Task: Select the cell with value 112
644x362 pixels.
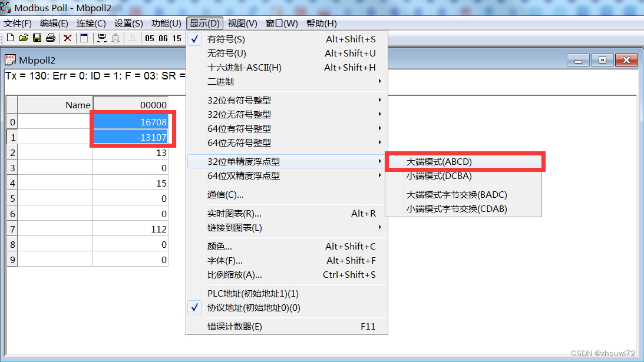Action: click(131, 229)
